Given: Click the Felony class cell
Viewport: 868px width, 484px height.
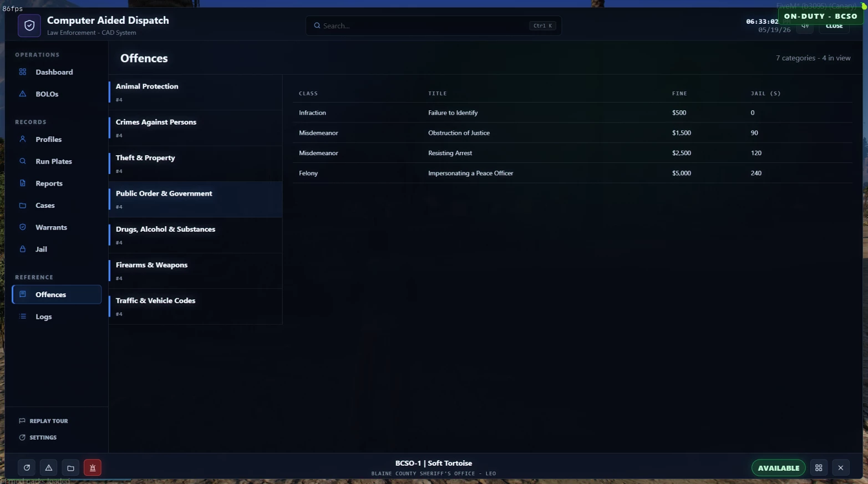Looking at the screenshot, I should [308, 173].
